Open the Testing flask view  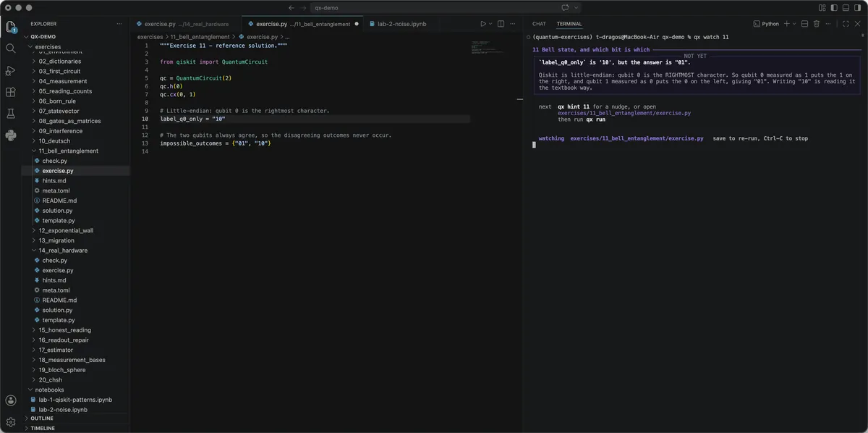[x=11, y=114]
